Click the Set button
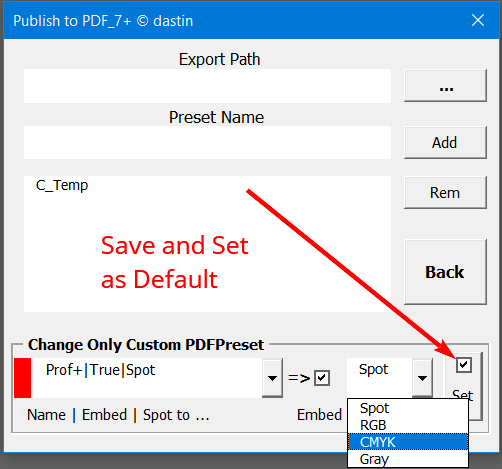This screenshot has height=469, width=502. coord(463,387)
